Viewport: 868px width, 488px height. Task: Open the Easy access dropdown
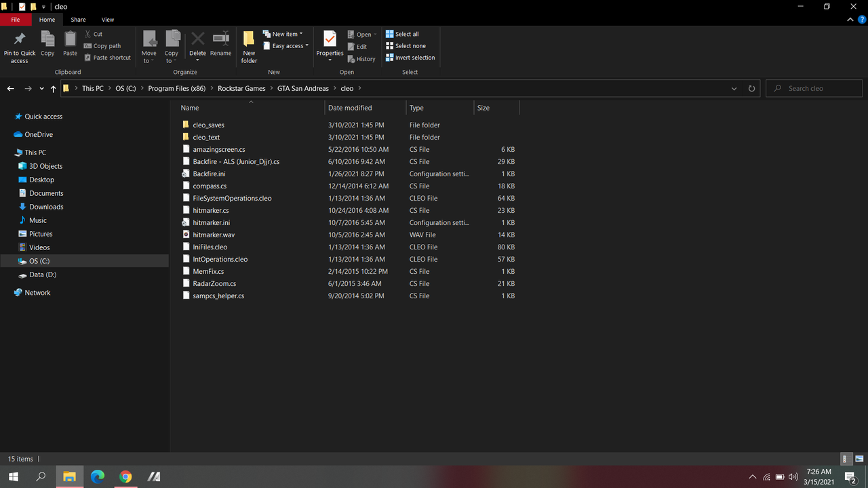(285, 46)
